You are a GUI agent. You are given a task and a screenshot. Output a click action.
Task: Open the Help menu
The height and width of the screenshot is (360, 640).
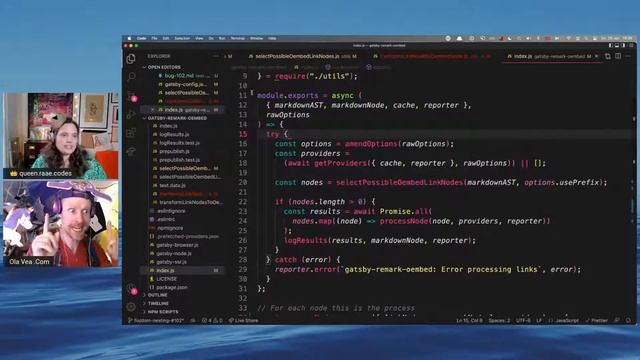[x=272, y=38]
